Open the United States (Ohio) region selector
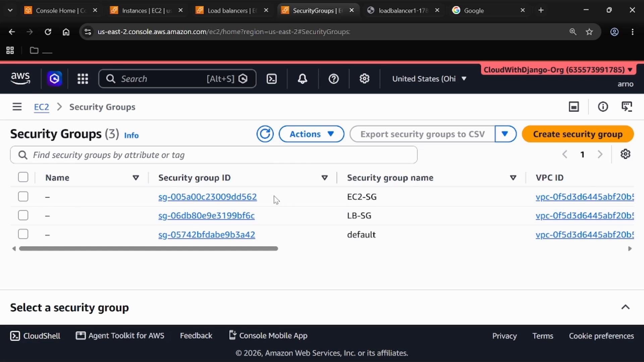644x362 pixels. pos(429,79)
